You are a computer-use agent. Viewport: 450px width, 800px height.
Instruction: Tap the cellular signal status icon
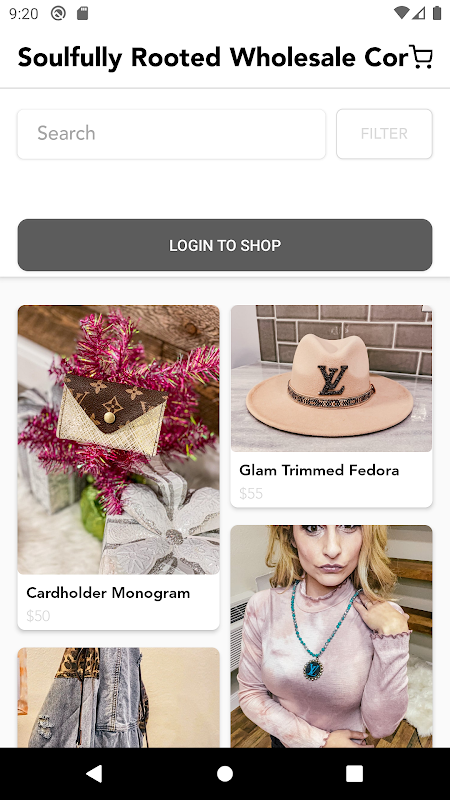[419, 13]
